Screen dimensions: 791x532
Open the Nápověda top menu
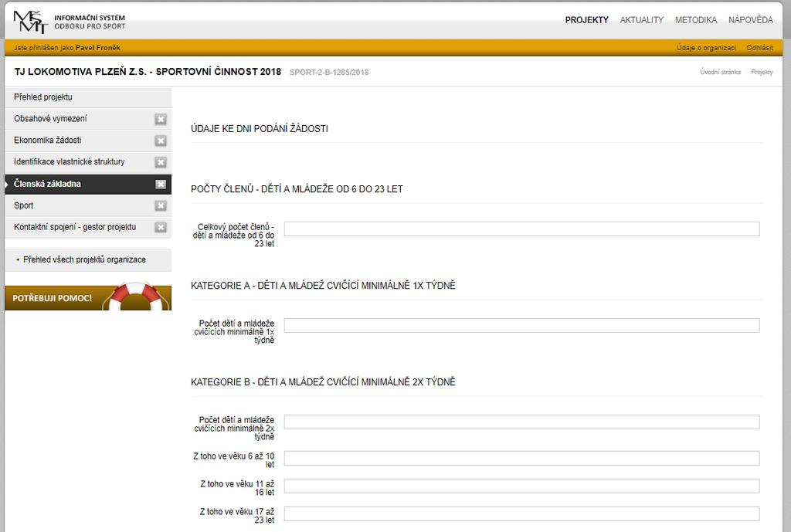(x=750, y=20)
